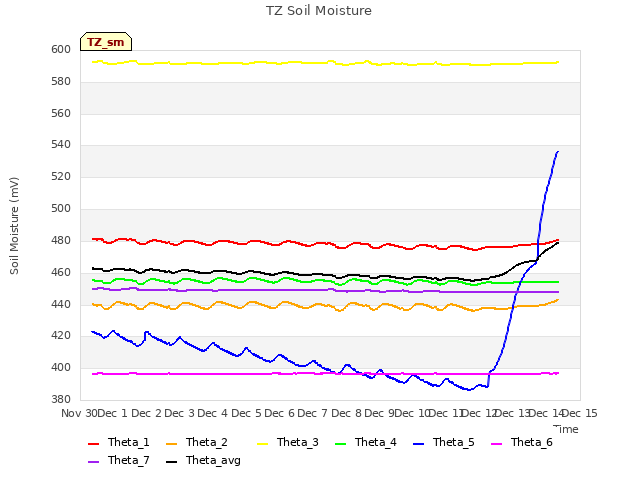Select the Theta_7 legend label
The height and width of the screenshot is (480, 640).
tap(129, 460)
